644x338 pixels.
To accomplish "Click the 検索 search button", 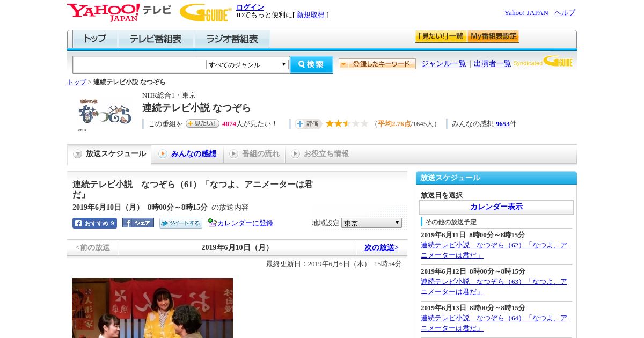I will (311, 64).
